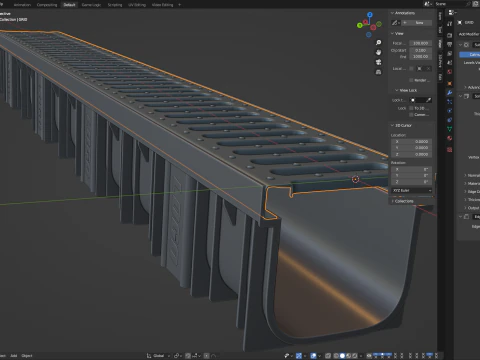Click the New annotation layer button
This screenshot has height=360, width=480.
[417, 23]
